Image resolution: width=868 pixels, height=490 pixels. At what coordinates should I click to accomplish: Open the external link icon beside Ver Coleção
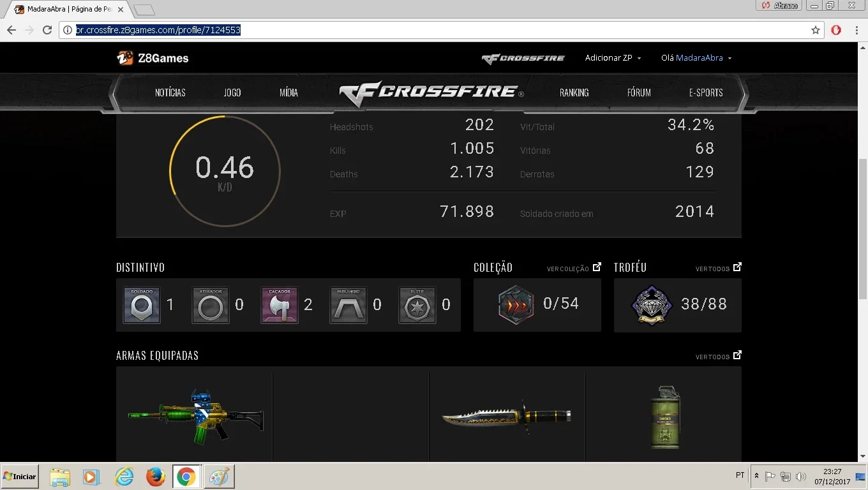click(597, 267)
